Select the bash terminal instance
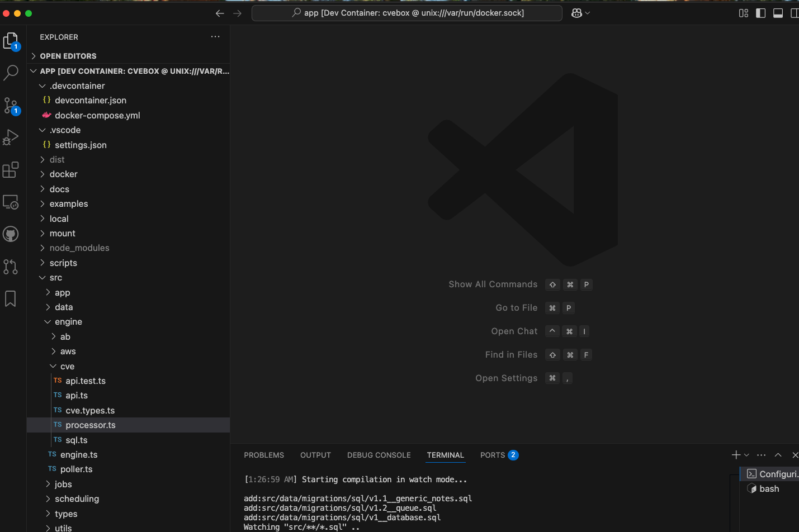Screen dimensions: 799x532 [770, 488]
